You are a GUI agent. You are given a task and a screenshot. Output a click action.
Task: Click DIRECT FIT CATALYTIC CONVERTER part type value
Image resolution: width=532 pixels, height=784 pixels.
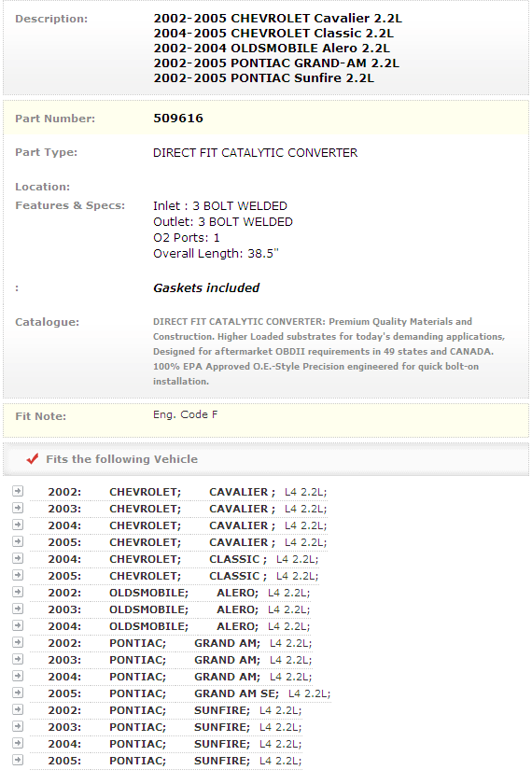255,152
